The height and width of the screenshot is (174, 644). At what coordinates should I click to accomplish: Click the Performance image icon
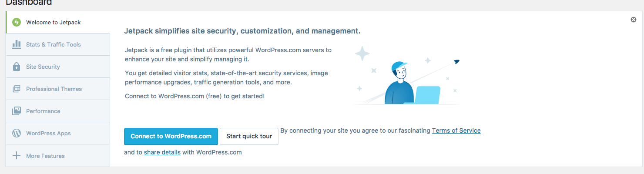coord(17,111)
